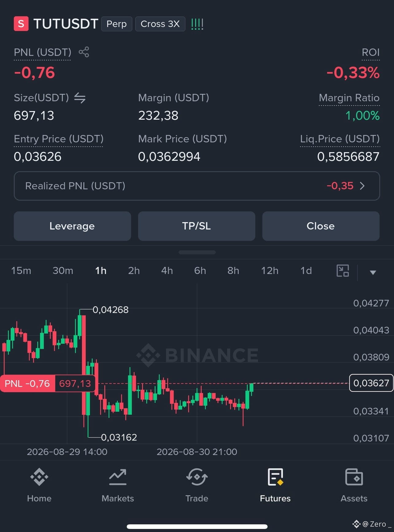Tap the 232,38 margin value

pyautogui.click(x=158, y=116)
